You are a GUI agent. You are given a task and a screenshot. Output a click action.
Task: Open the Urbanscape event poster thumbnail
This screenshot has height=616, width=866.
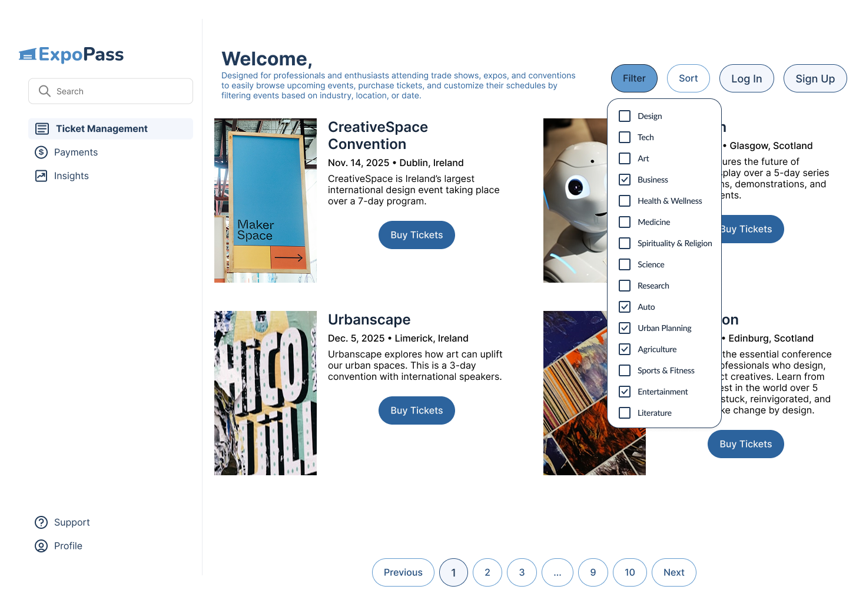pos(266,393)
